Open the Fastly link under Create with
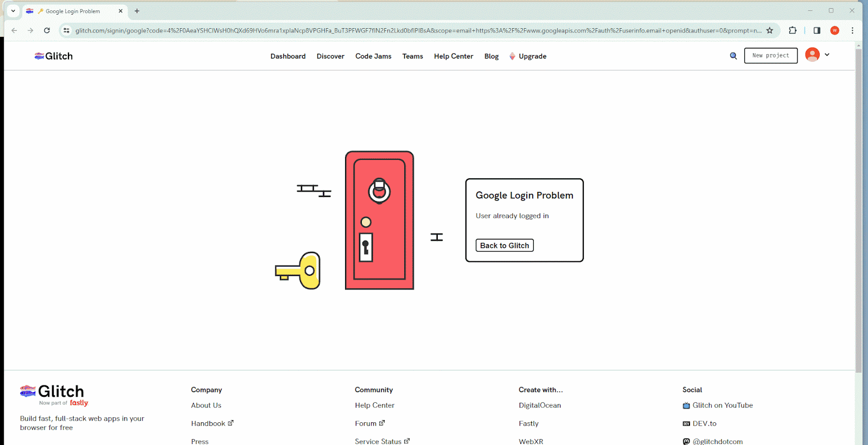The height and width of the screenshot is (445, 868). coord(528,423)
